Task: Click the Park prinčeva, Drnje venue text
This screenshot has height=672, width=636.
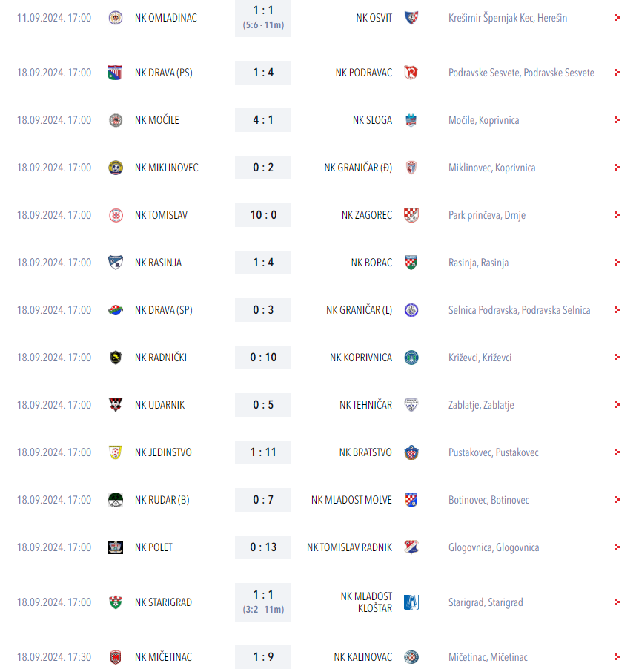Action: [487, 215]
